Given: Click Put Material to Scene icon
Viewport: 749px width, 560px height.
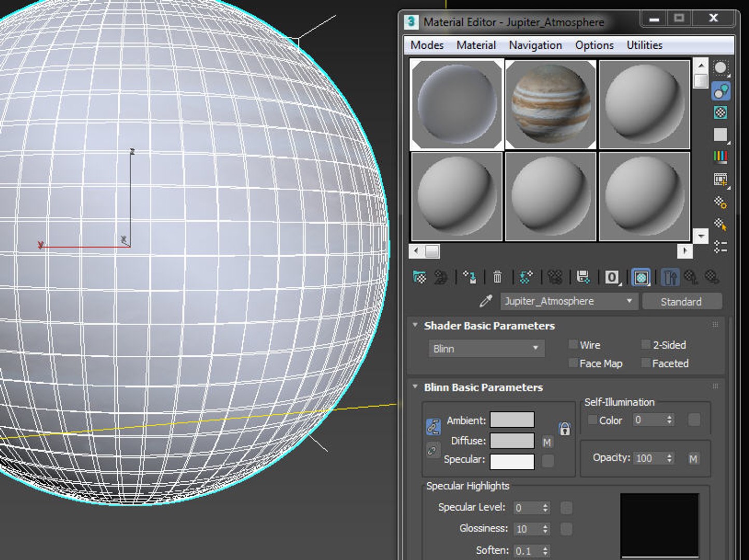Looking at the screenshot, I should [x=441, y=277].
